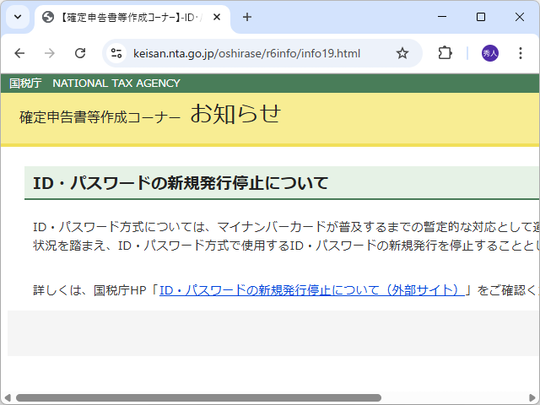
Task: Click the horizontal scrollbar thumb
Action: point(198,398)
